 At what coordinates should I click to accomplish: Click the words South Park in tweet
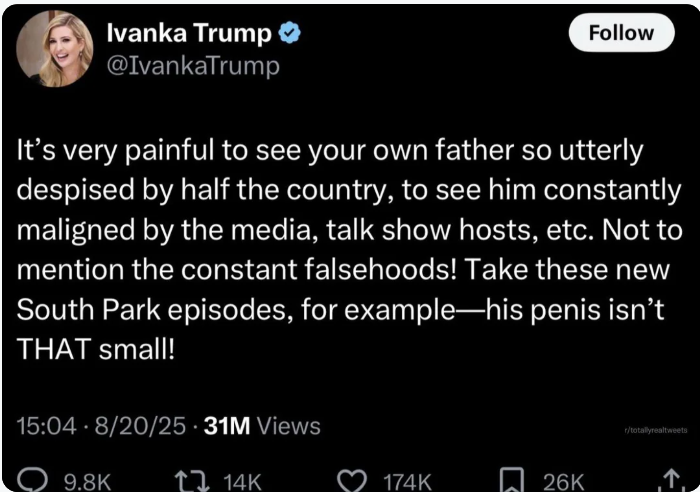point(88,309)
